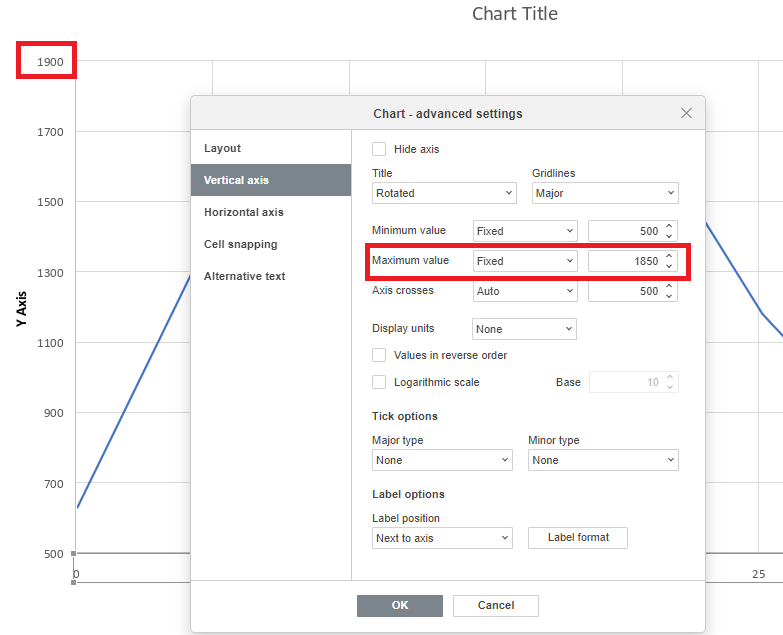The width and height of the screenshot is (783, 635).
Task: Enable the Logarithmic scale checkbox
Action: click(x=379, y=382)
